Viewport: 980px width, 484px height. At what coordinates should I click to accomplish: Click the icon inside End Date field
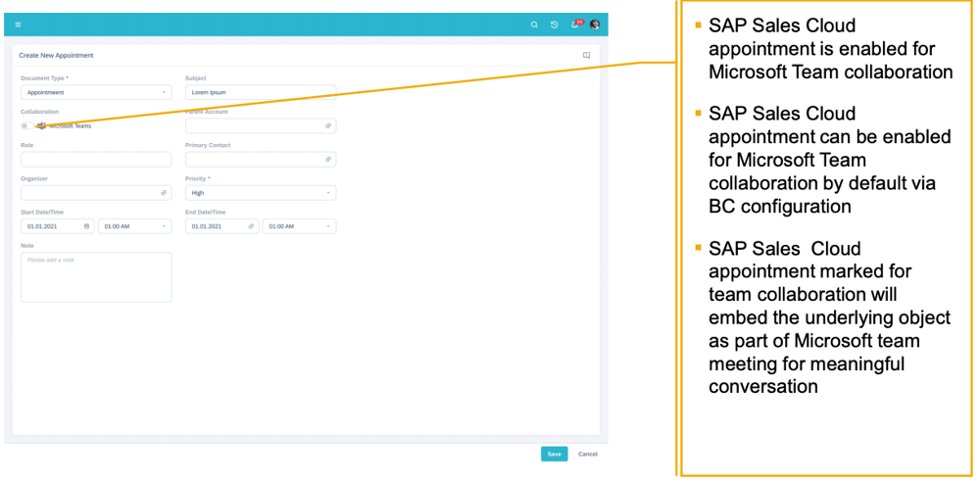[251, 226]
